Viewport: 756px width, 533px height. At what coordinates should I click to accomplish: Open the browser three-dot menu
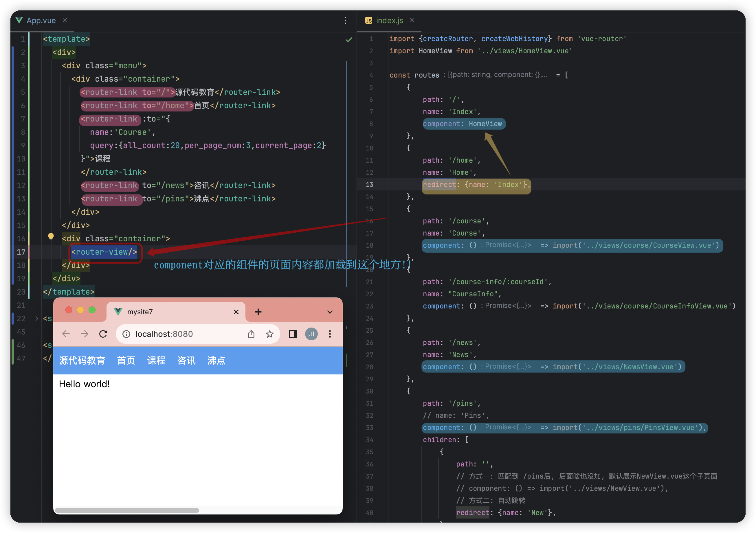[x=330, y=334]
